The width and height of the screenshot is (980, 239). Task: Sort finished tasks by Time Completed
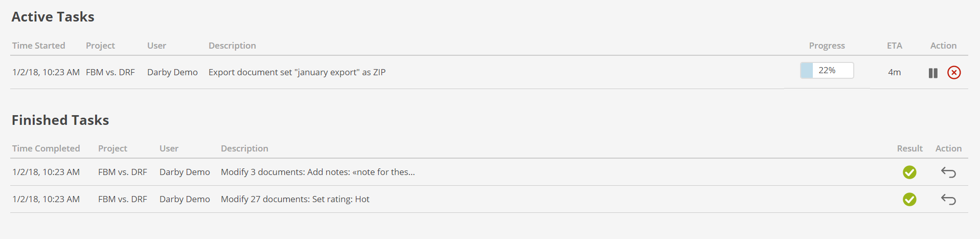click(46, 148)
